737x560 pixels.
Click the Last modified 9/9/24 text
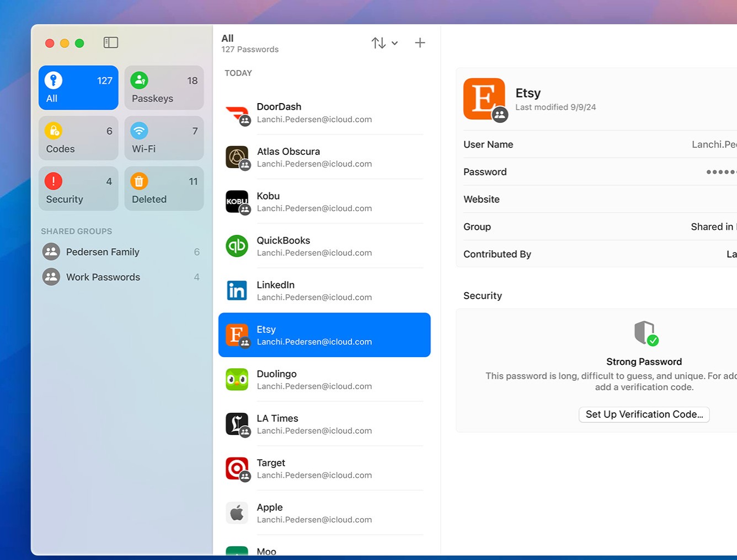[556, 107]
